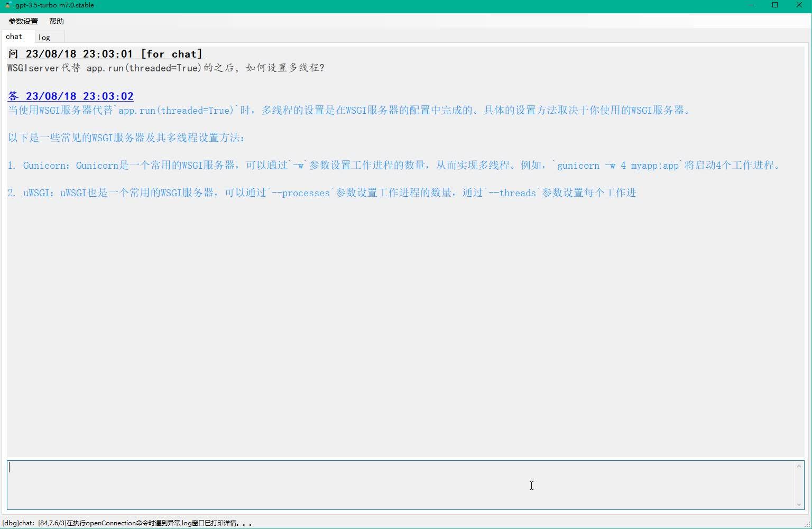Image resolution: width=812 pixels, height=529 pixels.
Task: Maximize the application window
Action: coord(775,5)
